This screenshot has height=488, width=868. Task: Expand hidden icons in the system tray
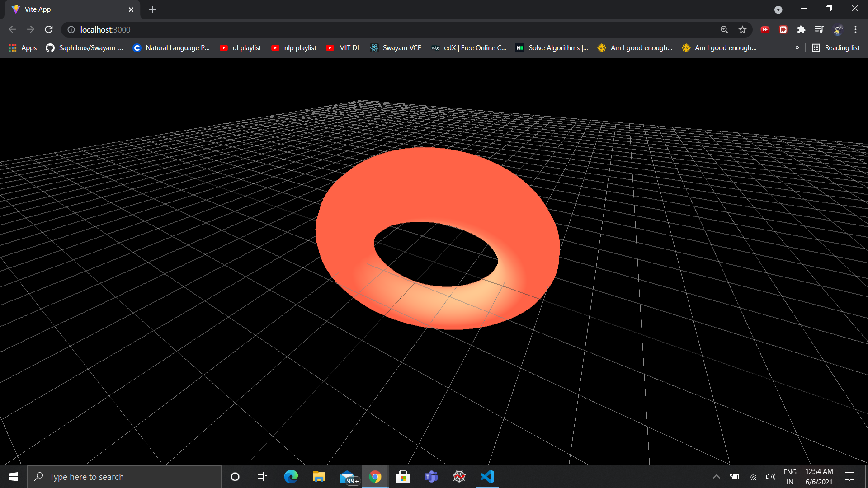click(717, 476)
